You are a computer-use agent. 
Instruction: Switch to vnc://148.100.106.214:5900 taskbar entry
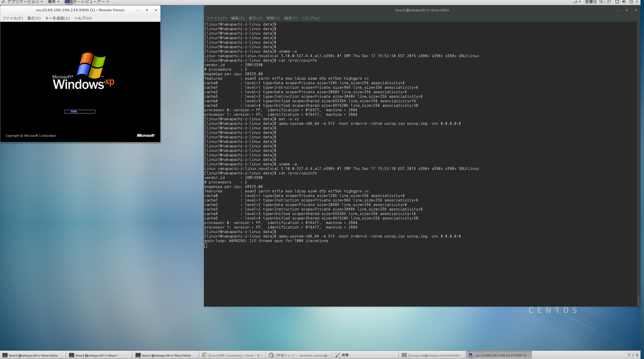pyautogui.click(x=499, y=355)
